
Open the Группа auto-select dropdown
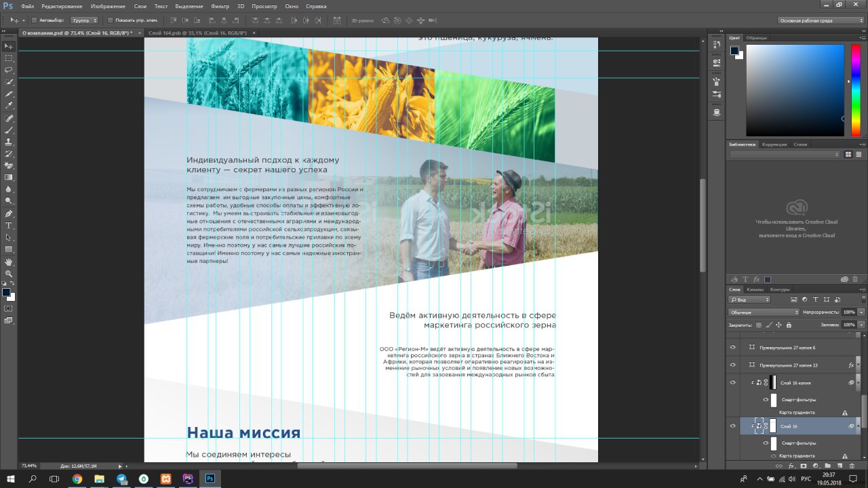[x=84, y=20]
